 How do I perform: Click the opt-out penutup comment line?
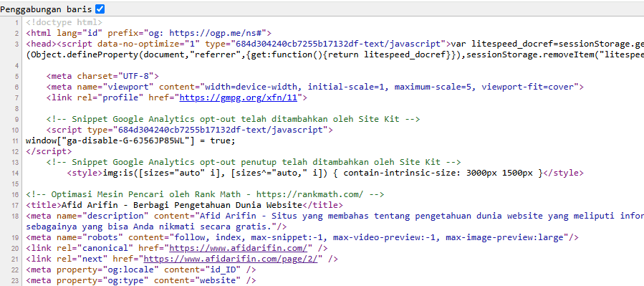pyautogui.click(x=254, y=162)
